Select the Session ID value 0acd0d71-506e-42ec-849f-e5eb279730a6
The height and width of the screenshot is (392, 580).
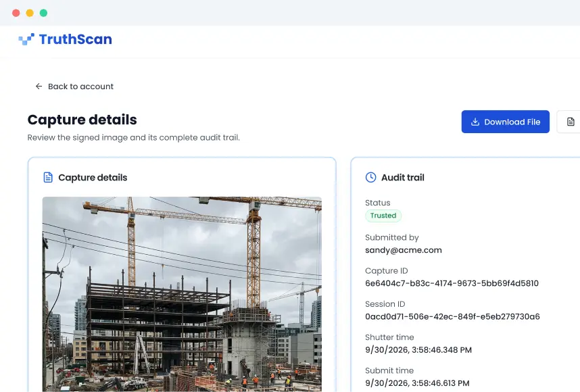tap(452, 316)
